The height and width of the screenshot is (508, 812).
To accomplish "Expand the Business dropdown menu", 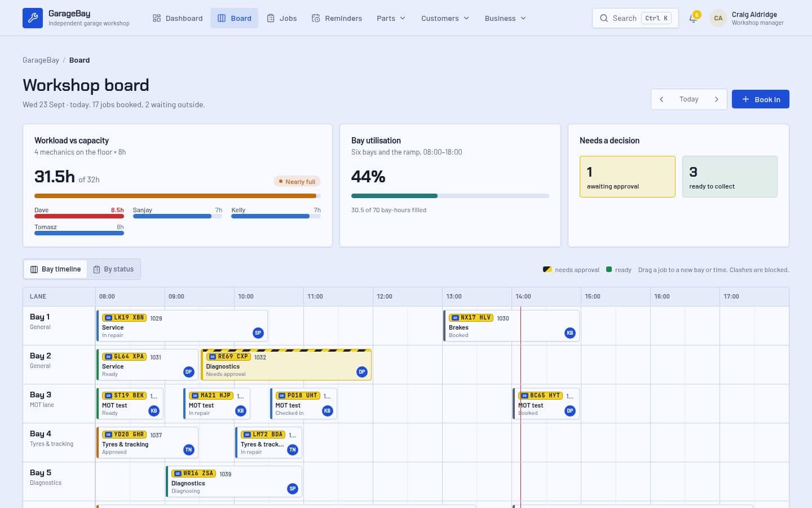I will 505,18.
